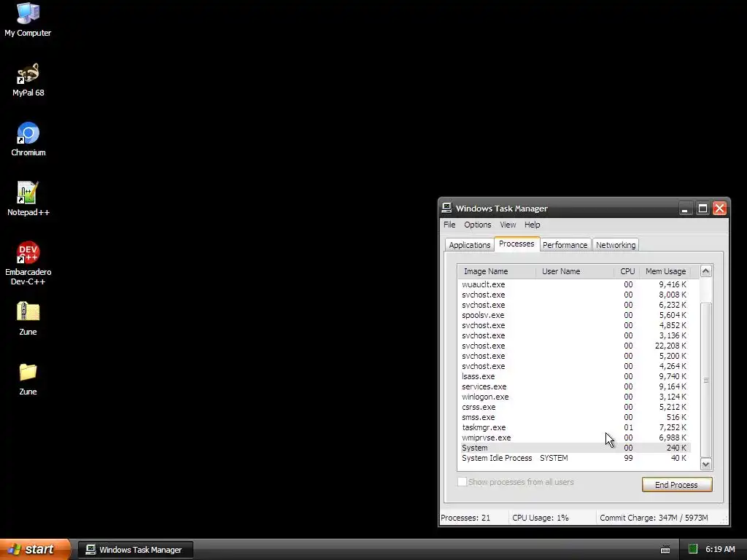
Task: Select svchost.exe using 5,200 K
Action: pos(575,356)
